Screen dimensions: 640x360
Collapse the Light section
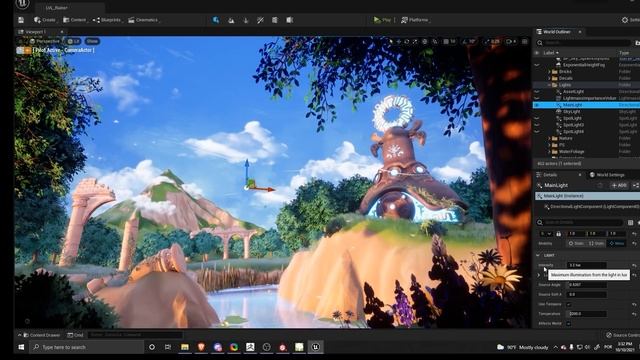538,255
